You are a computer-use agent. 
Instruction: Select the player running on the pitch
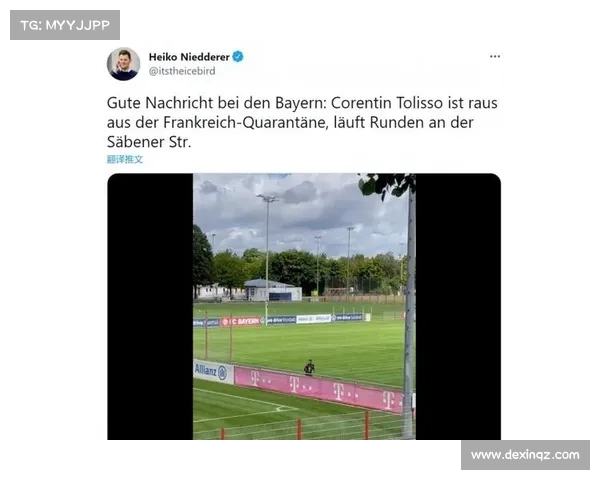click(x=309, y=367)
